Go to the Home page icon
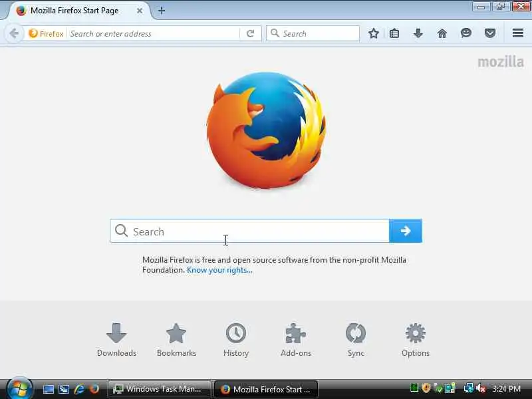 (442, 33)
